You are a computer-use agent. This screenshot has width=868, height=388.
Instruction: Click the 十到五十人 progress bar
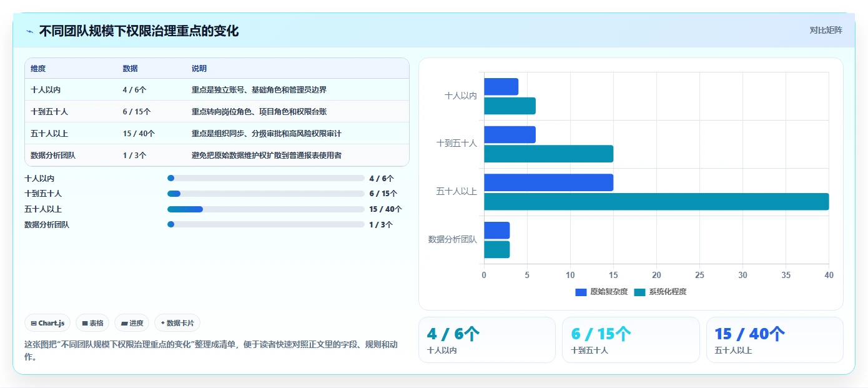tap(266, 194)
